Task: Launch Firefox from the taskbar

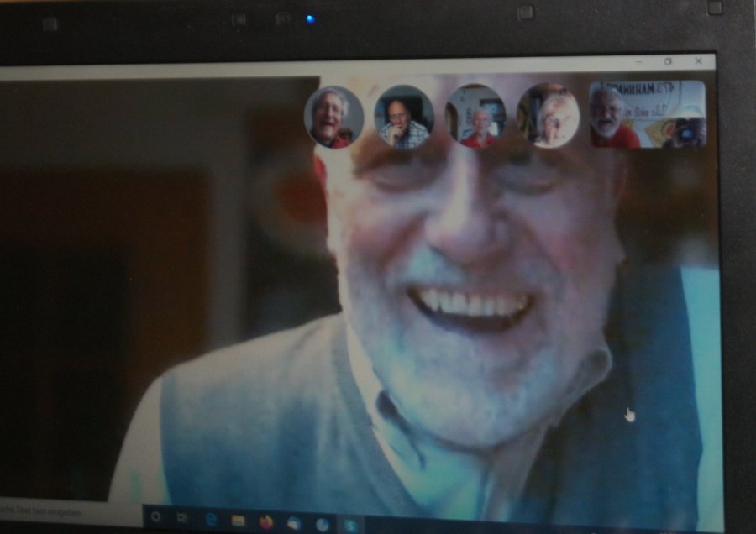Action: point(265,522)
